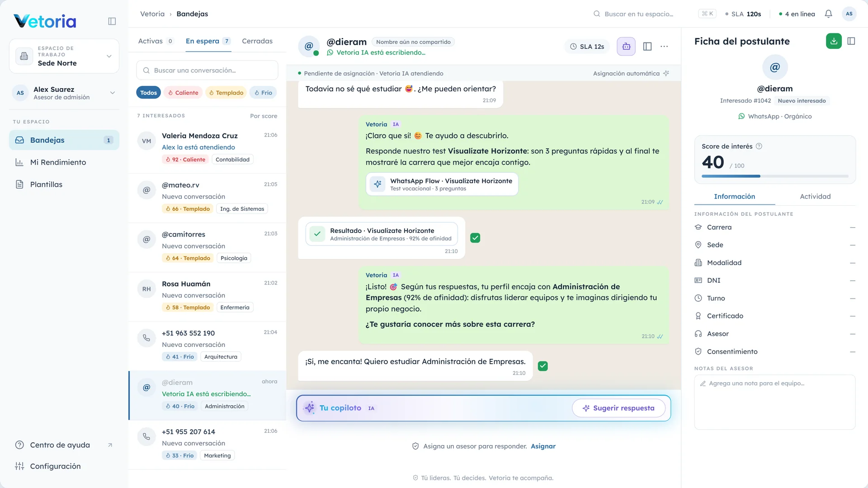This screenshot has height=488, width=868.
Task: Expand the Carrera field dash
Action: [852, 227]
